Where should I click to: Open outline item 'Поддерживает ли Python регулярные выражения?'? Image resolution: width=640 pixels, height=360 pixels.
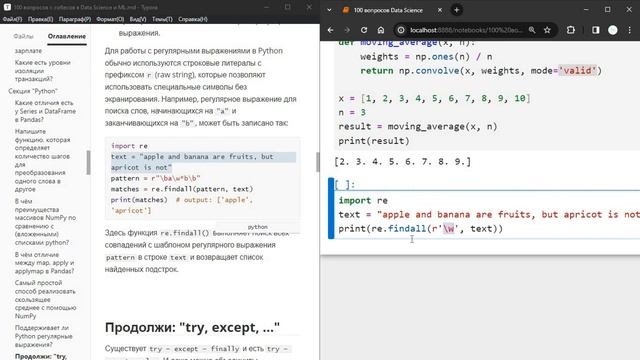point(43,336)
